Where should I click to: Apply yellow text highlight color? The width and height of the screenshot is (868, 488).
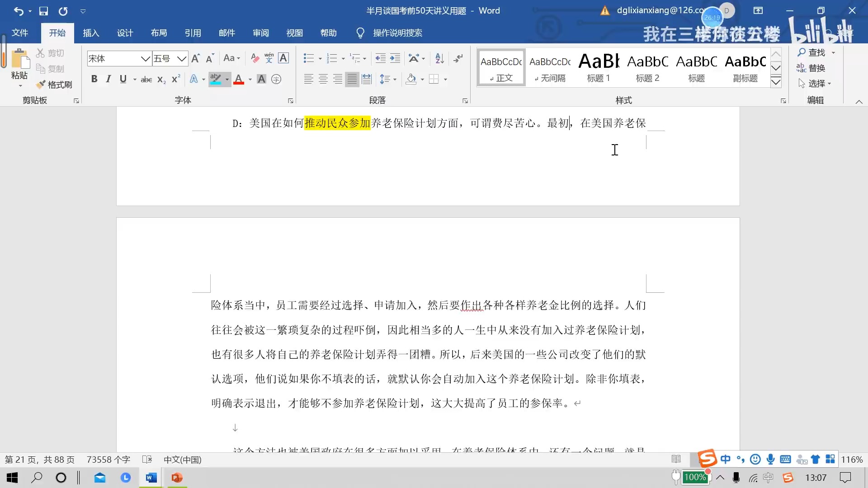[x=216, y=79]
